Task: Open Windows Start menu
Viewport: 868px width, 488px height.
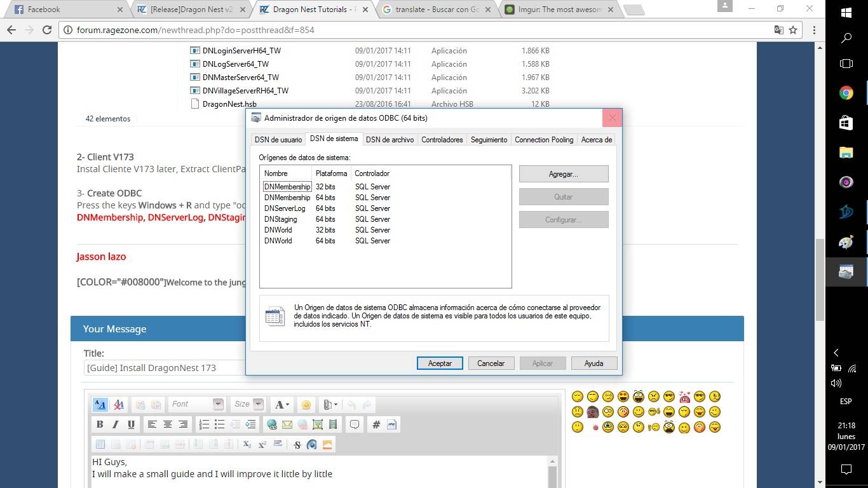Action: pyautogui.click(x=846, y=13)
